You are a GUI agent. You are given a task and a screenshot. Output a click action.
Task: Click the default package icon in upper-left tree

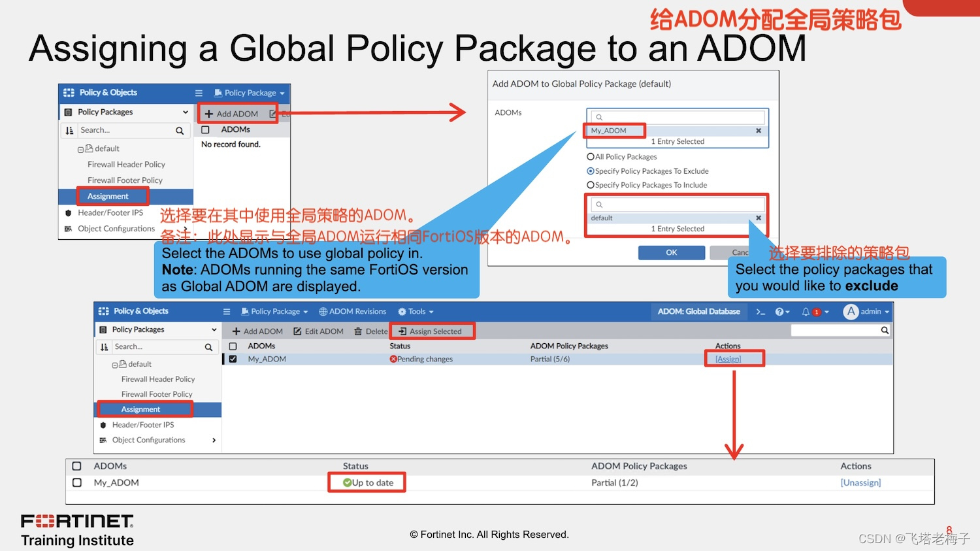[89, 148]
